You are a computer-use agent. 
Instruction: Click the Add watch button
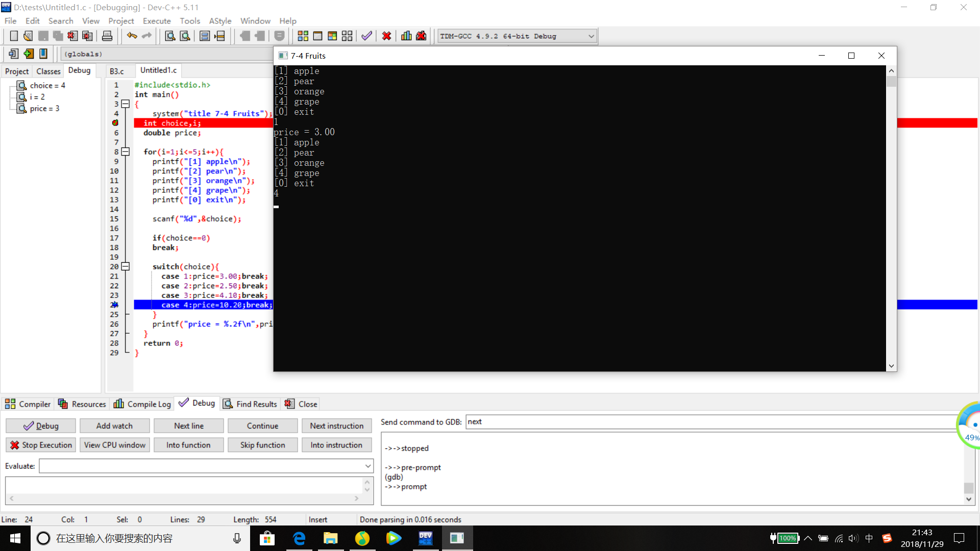(115, 425)
